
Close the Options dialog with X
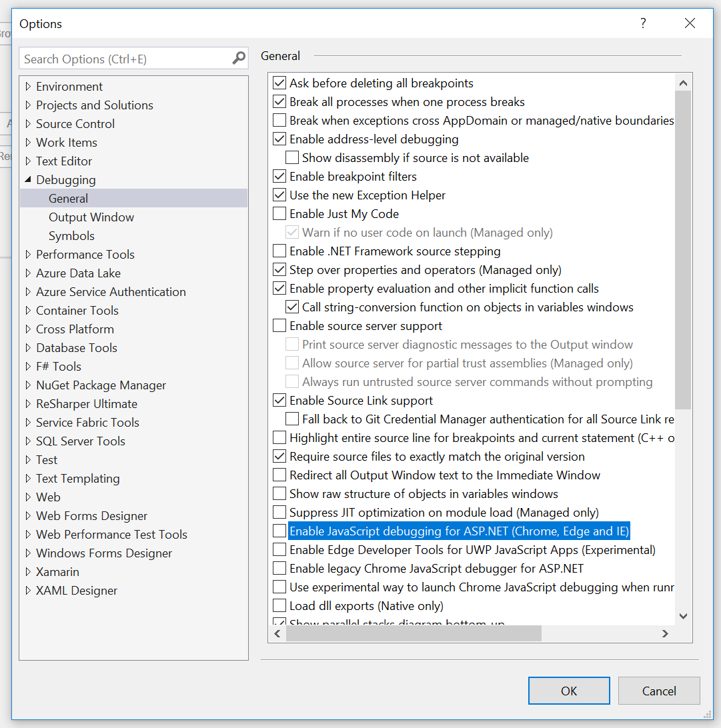tap(690, 23)
